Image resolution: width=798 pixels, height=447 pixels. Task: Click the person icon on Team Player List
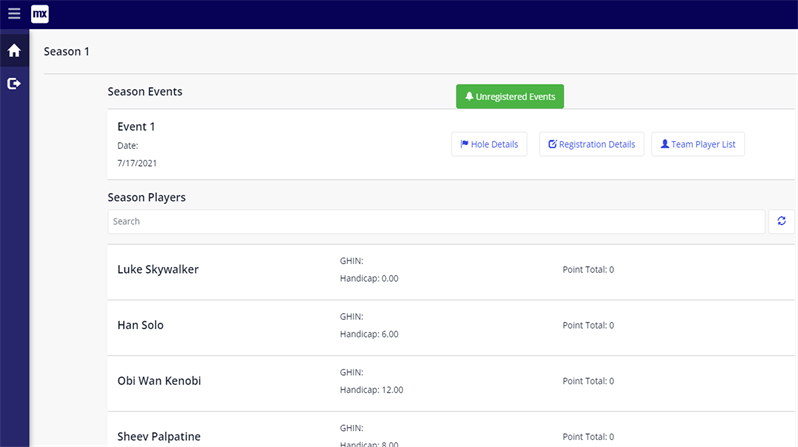[x=664, y=144]
